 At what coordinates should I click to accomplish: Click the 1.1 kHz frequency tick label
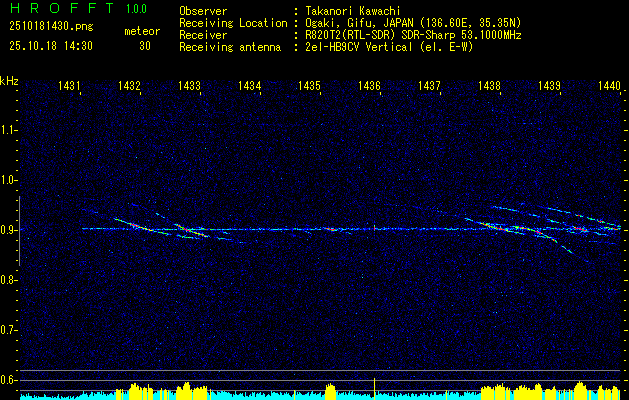(x=8, y=130)
